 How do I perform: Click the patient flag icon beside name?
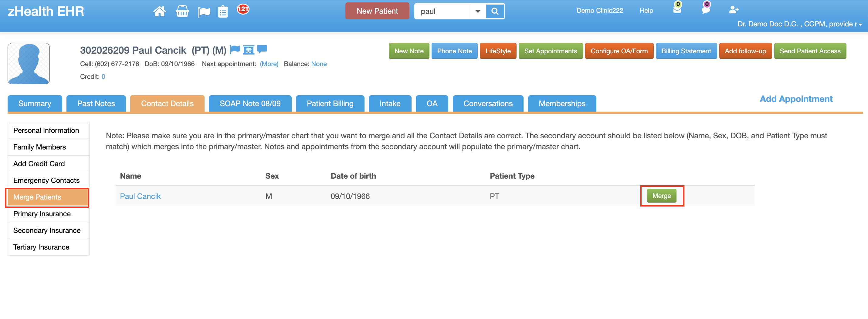[x=235, y=49]
